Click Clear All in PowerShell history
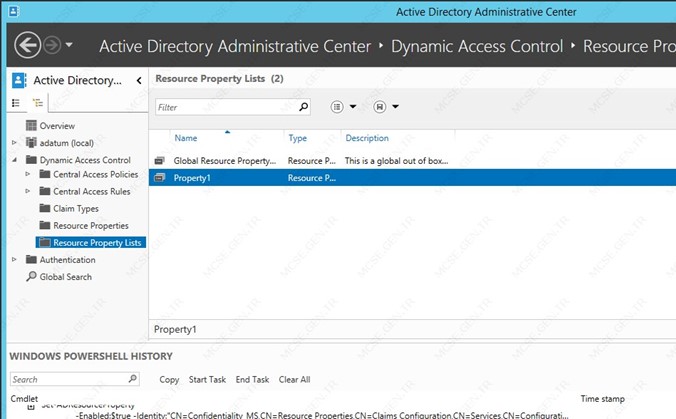Viewport: 676px width, 419px height. point(294,380)
